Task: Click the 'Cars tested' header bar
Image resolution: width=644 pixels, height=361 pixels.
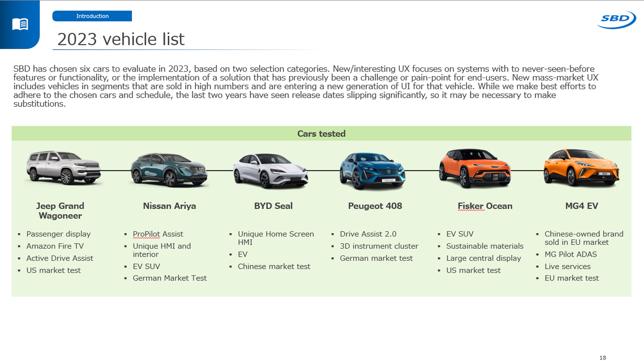Action: pyautogui.click(x=321, y=133)
